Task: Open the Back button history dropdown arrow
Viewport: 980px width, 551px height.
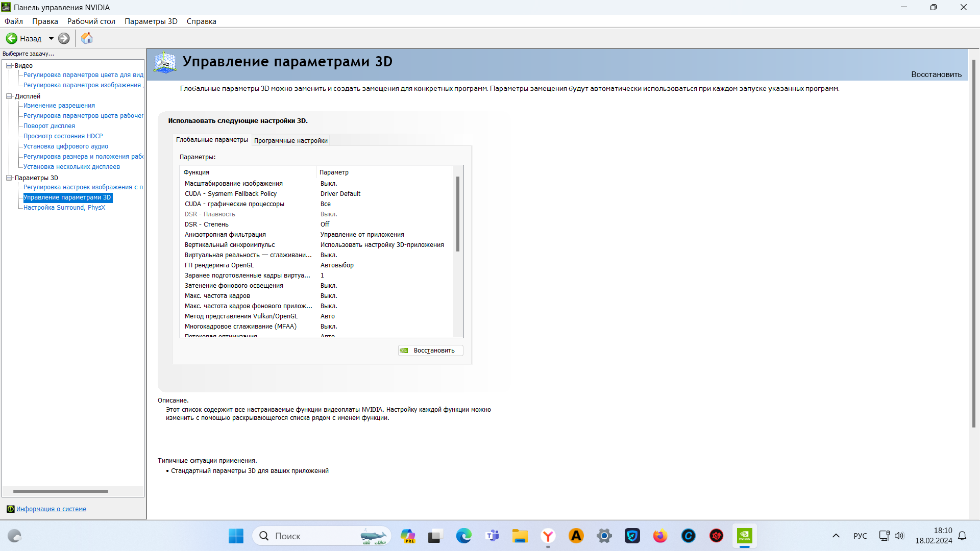Action: [x=51, y=38]
